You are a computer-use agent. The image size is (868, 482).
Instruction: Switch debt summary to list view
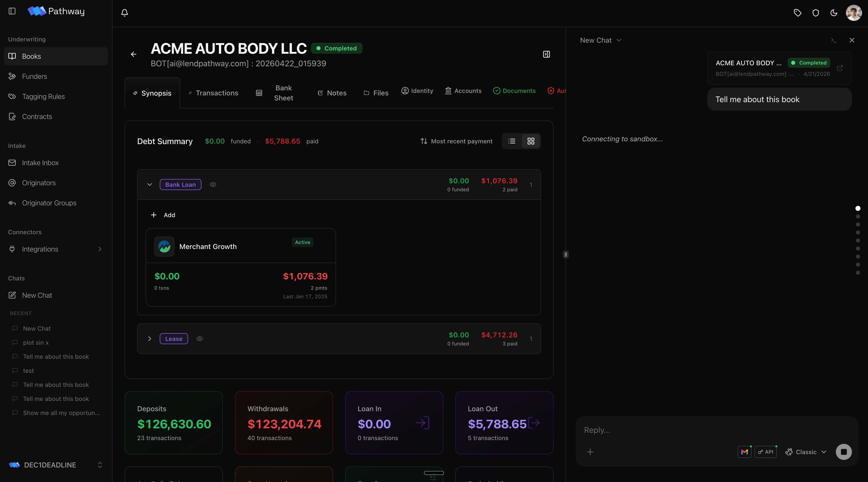click(x=512, y=141)
